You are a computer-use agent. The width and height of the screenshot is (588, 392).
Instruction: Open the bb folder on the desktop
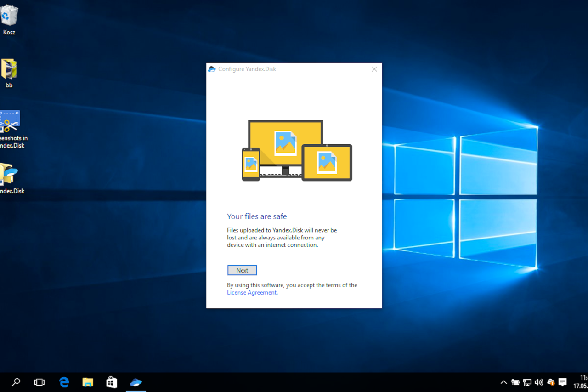8,68
